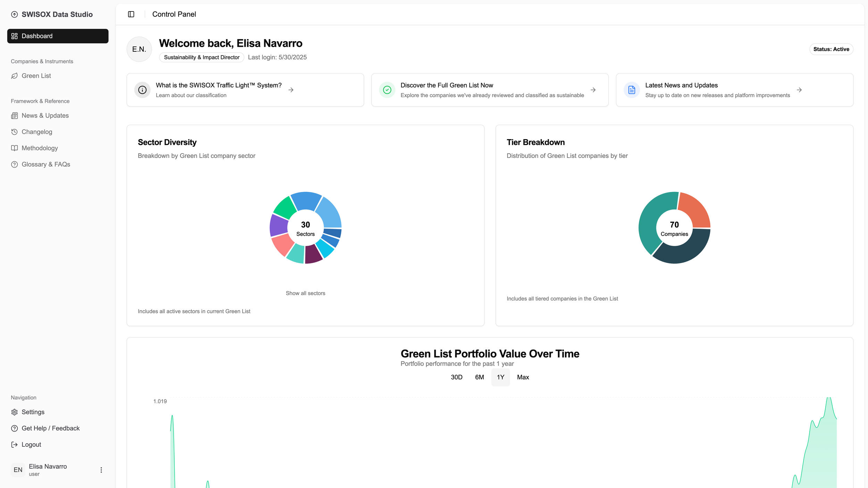This screenshot has height=488, width=868.
Task: Open user menu three-dot button
Action: (x=101, y=470)
